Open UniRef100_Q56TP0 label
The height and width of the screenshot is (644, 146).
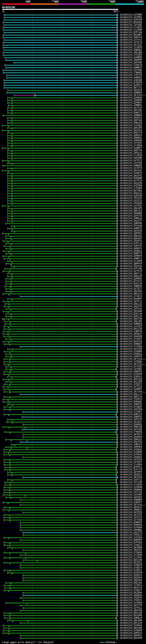coord(131,550)
